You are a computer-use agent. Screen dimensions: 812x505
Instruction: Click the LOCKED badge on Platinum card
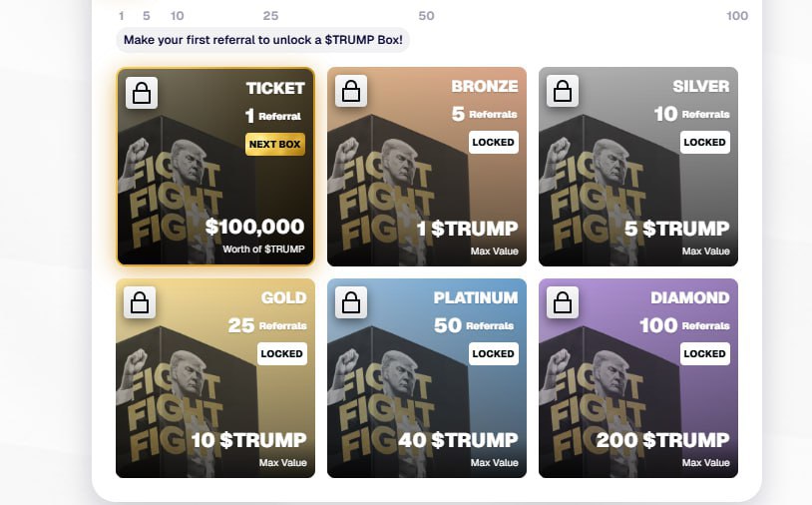(494, 353)
